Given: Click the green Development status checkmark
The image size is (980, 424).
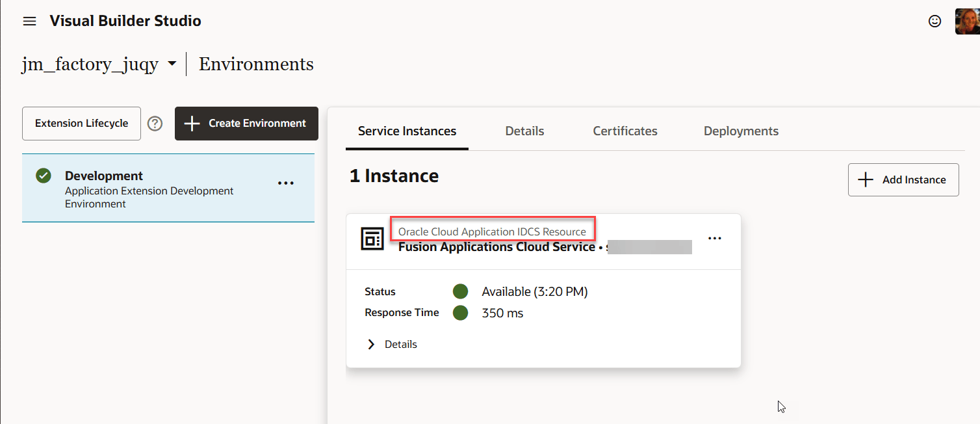Looking at the screenshot, I should point(44,176).
